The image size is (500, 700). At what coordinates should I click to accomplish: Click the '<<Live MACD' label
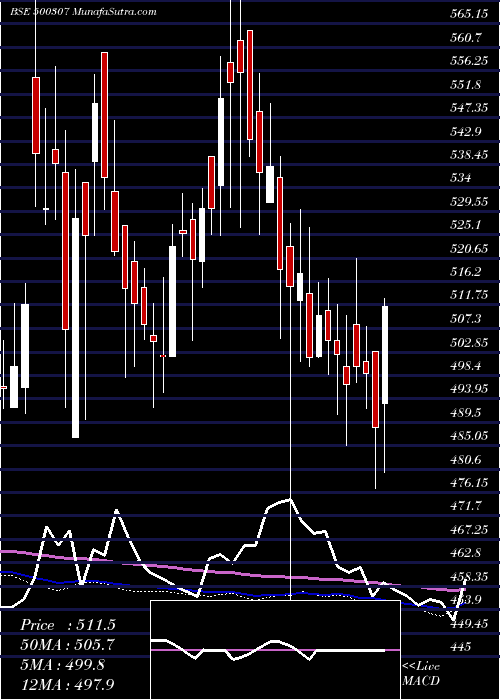click(x=421, y=674)
